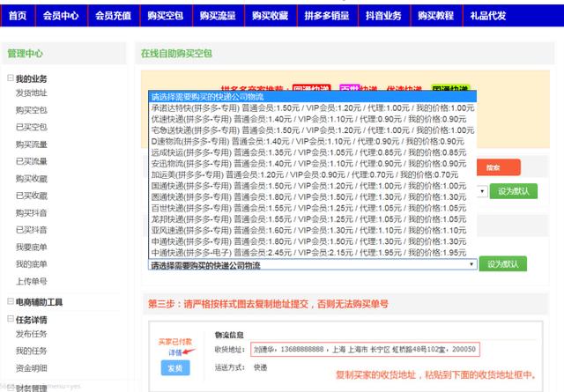
Task: Open 会员充值 in the top navigation bar
Action: [x=113, y=16]
